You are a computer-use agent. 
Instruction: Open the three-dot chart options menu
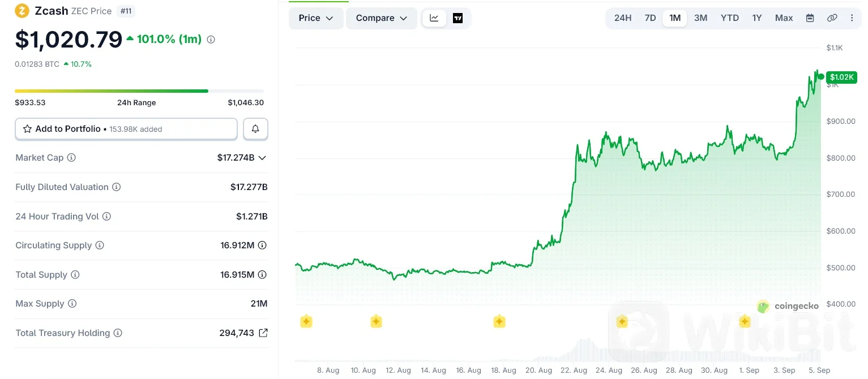click(852, 18)
